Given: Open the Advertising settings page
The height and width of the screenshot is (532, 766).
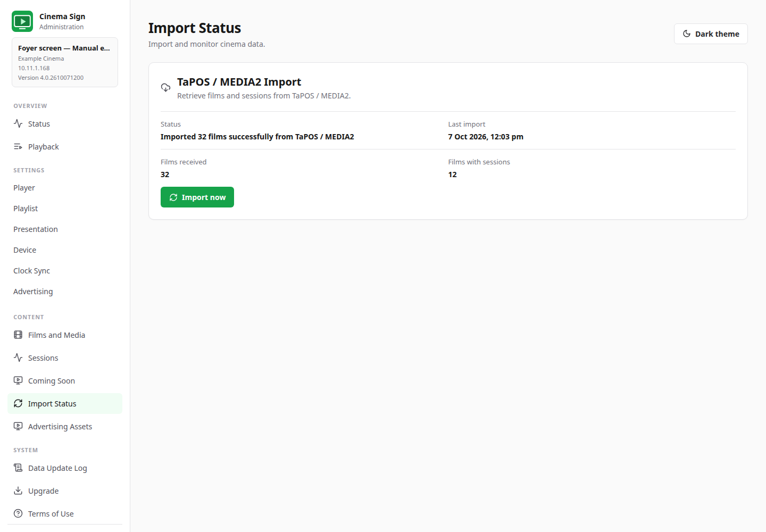Looking at the screenshot, I should (65, 292).
